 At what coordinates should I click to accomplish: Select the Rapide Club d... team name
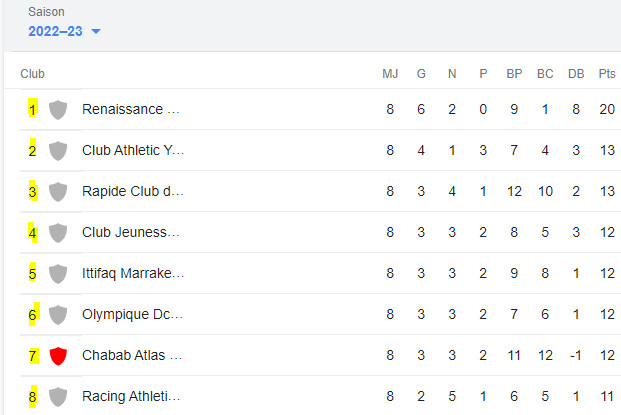133,191
